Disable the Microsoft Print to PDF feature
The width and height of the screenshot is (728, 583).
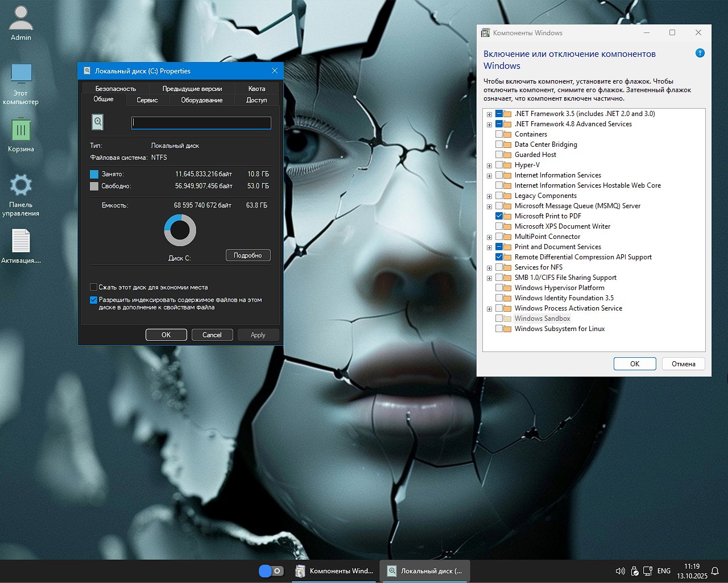click(499, 216)
